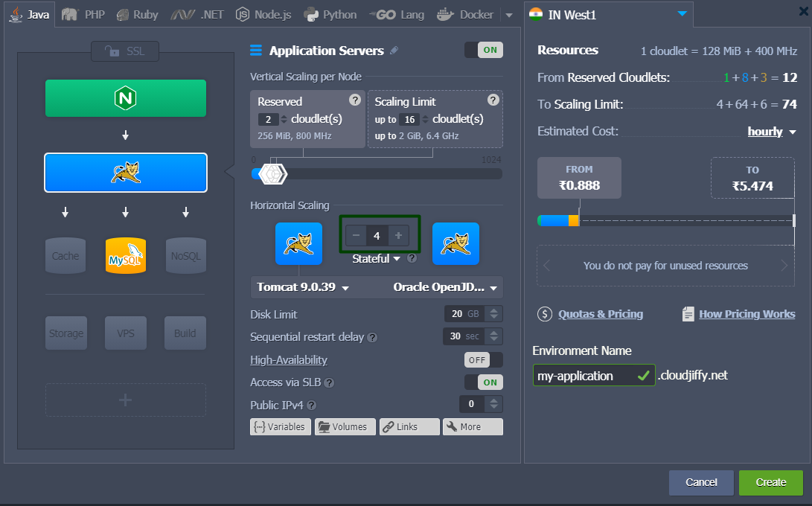Click the Cancel button
Screen dimensions: 812x506
pyautogui.click(x=701, y=483)
